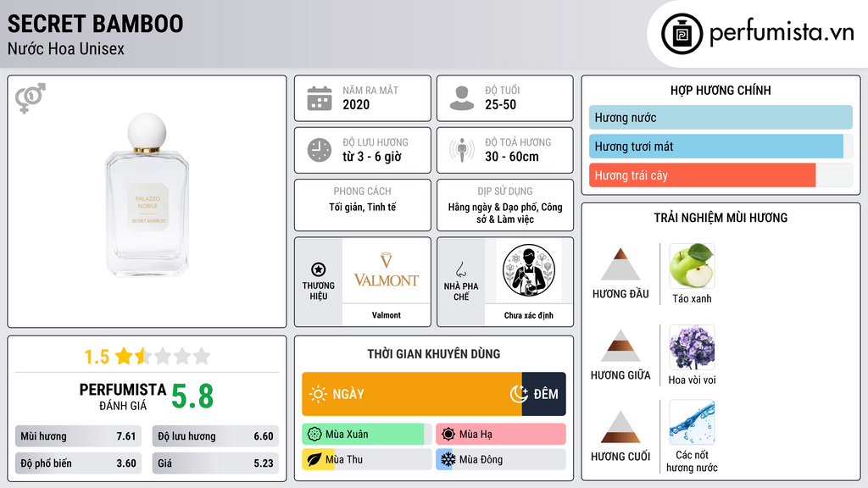
Task: Select the water notes image
Action: pyautogui.click(x=692, y=422)
